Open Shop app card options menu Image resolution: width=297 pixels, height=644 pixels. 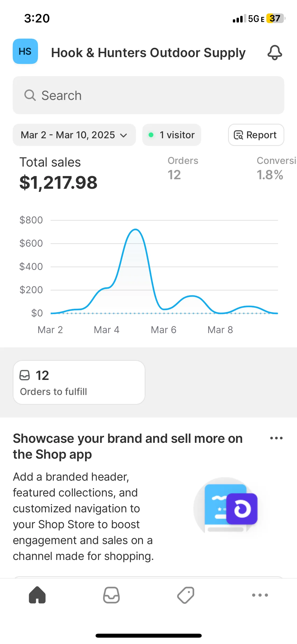click(276, 438)
